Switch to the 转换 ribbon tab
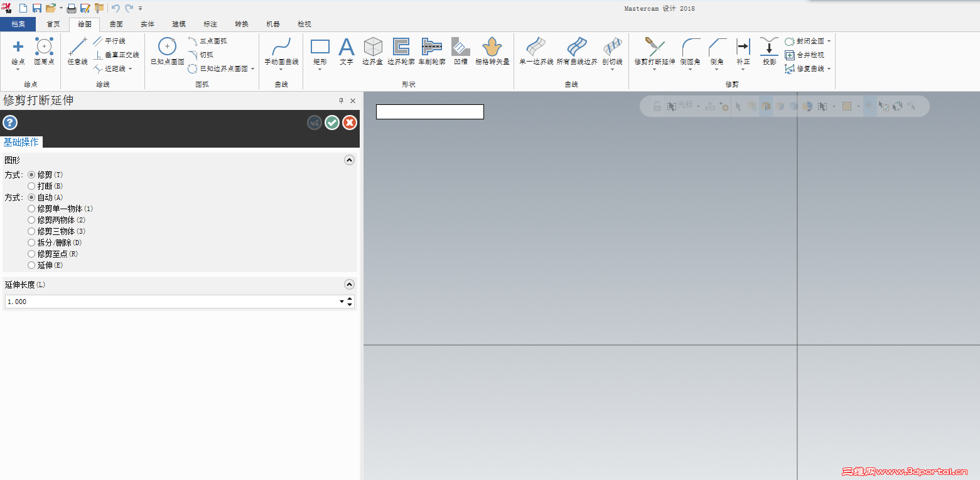The height and width of the screenshot is (480, 980). [242, 24]
